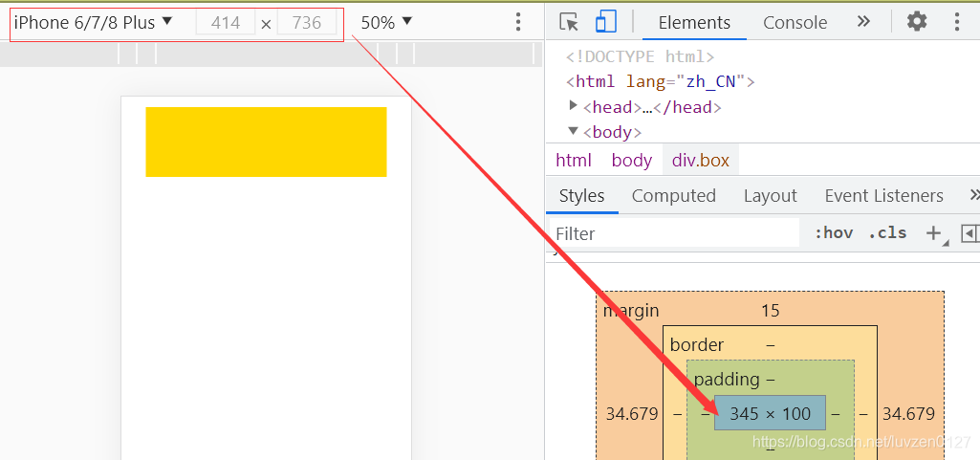Image resolution: width=980 pixels, height=460 pixels.
Task: Select div.box in the breadcrumb bar
Action: [x=701, y=161]
